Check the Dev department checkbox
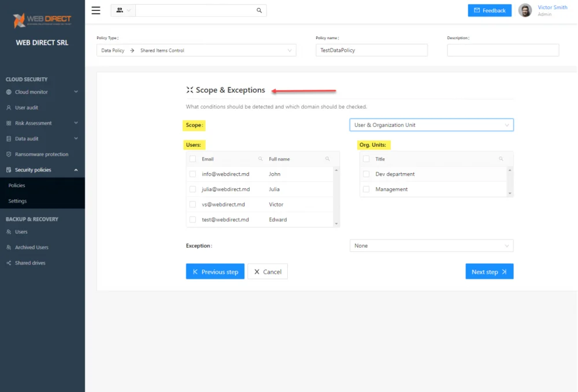578x392 pixels. click(366, 174)
